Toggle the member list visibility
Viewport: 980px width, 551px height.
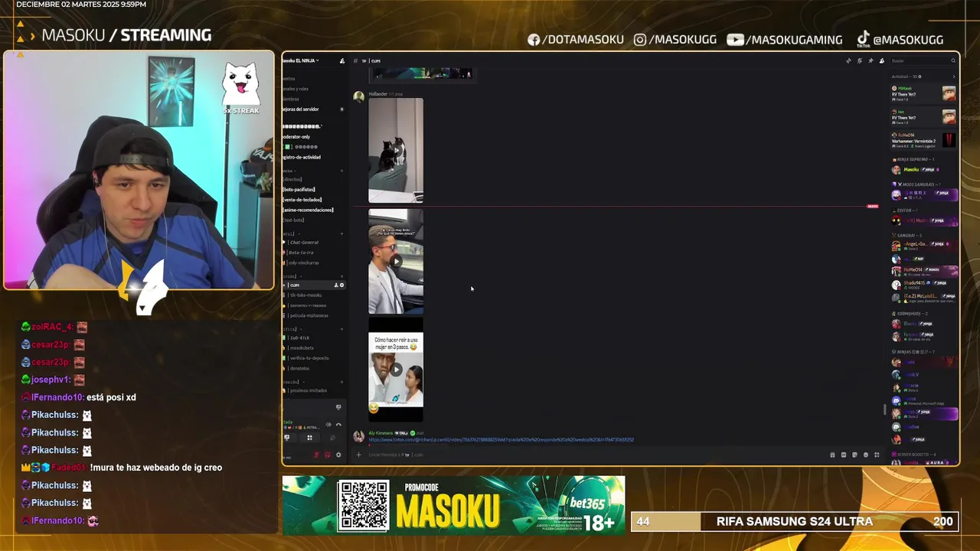click(882, 60)
